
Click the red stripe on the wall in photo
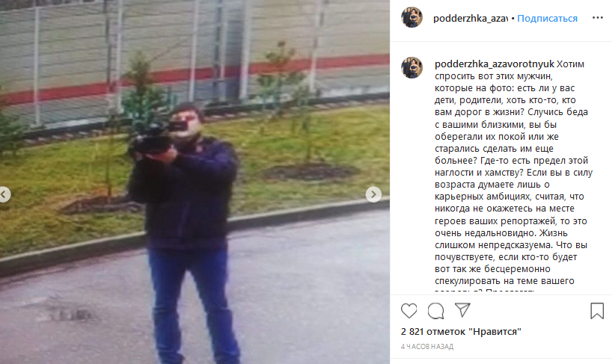click(x=195, y=78)
